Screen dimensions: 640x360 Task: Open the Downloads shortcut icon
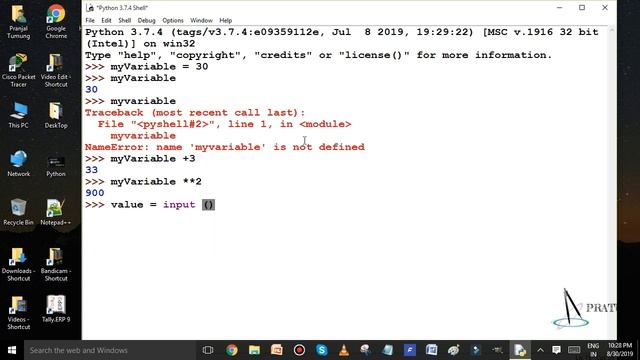[x=18, y=264]
